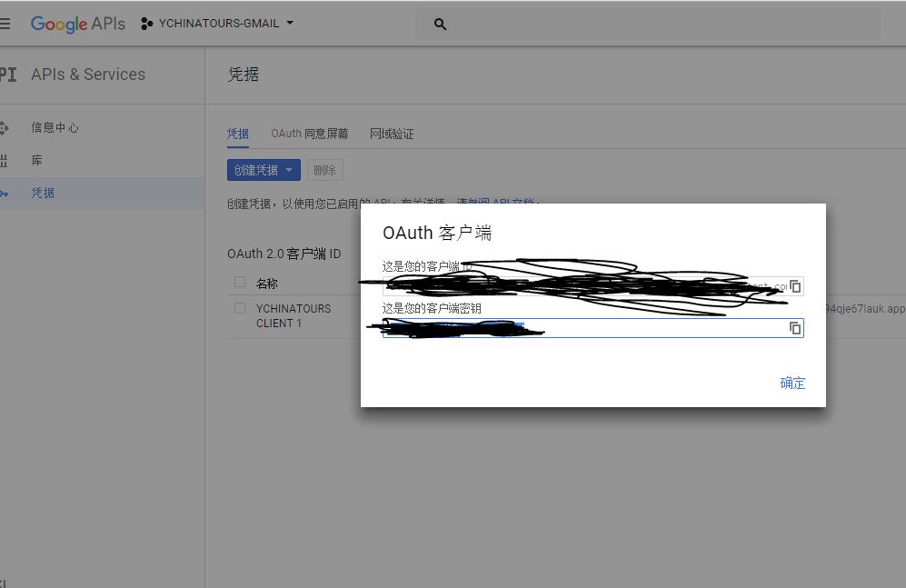Click the project hexagon icon beside YCHINATOURS-GMAIL
The height and width of the screenshot is (588, 906).
point(147,24)
